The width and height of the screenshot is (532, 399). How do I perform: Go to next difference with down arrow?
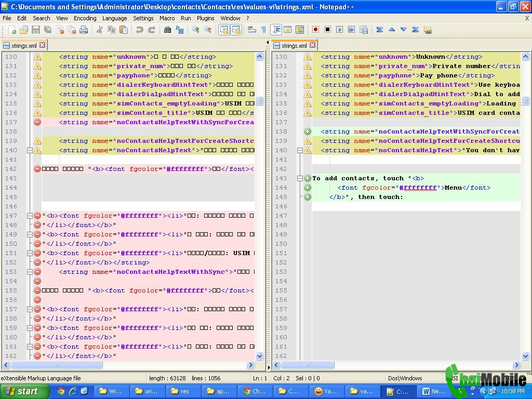403,30
